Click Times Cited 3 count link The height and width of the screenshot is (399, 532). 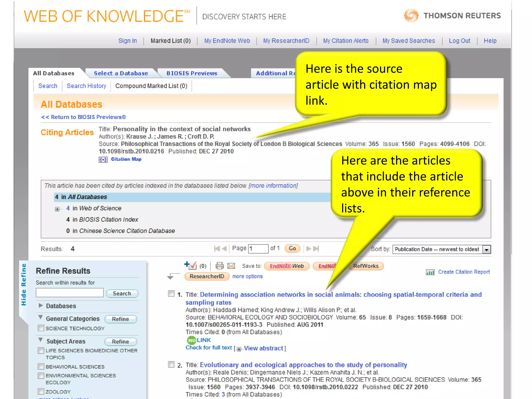223,394
